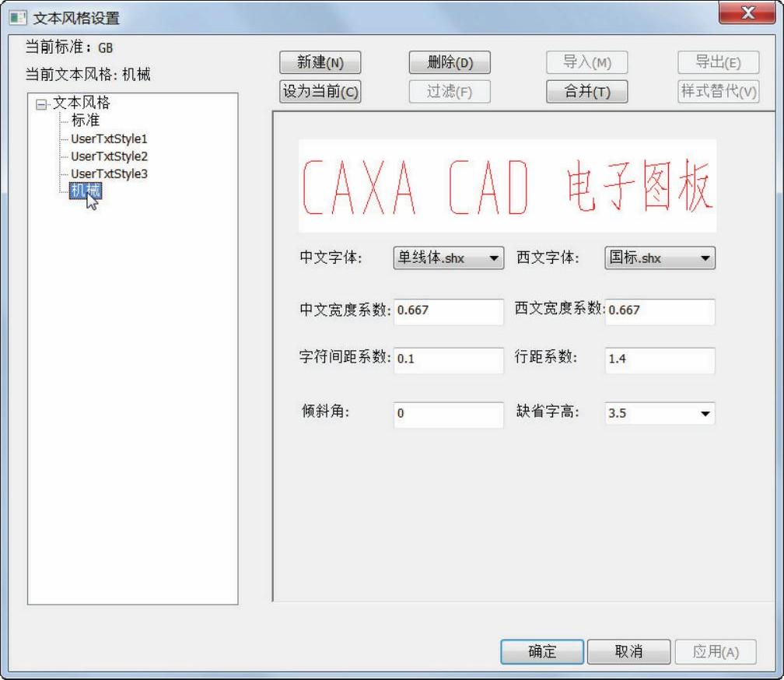Viewport: 784px width, 680px height.
Task: Click the 应用(A) button
Action: (716, 651)
